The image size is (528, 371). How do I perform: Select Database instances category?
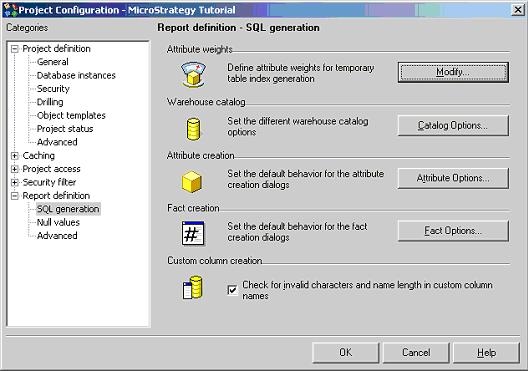(76, 75)
